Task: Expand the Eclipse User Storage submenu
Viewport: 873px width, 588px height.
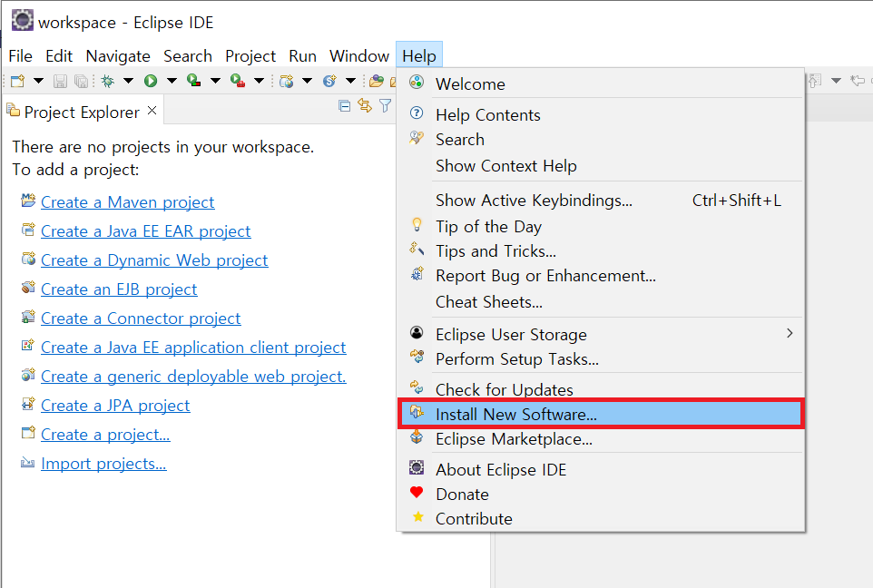Action: pyautogui.click(x=789, y=334)
